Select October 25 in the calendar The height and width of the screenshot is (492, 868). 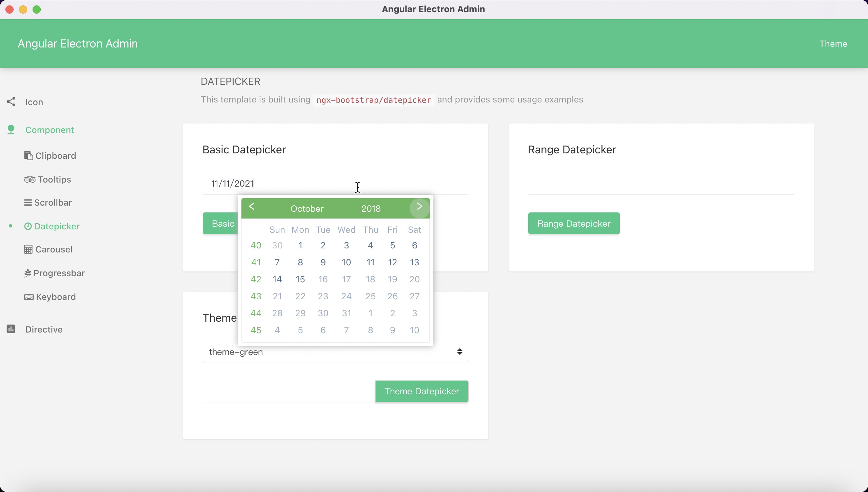click(370, 296)
